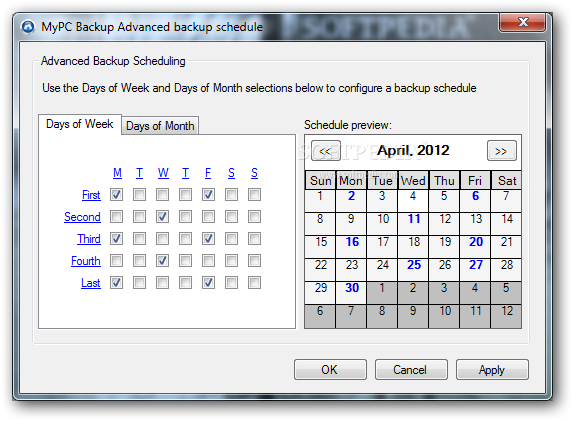Screen dimensions: 573x421
Task: Switch to the Days of Month tab
Action: pos(160,126)
